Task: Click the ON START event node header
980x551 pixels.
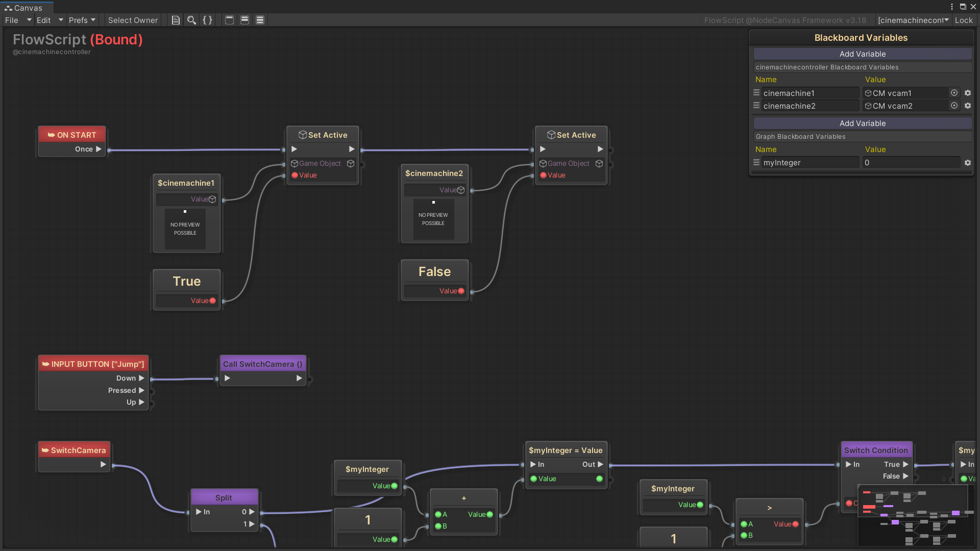Action: [72, 135]
